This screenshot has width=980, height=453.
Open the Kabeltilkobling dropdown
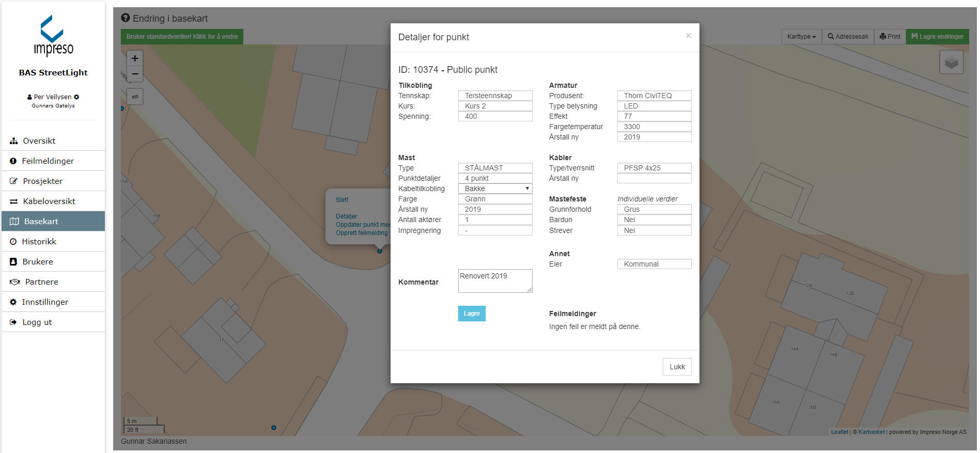coord(495,189)
